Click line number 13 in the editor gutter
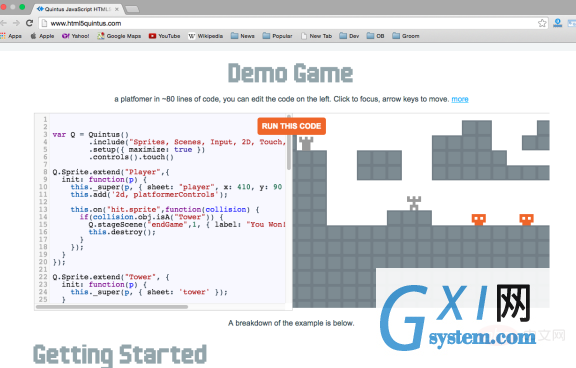The height and width of the screenshot is (368, 576). coord(43,210)
